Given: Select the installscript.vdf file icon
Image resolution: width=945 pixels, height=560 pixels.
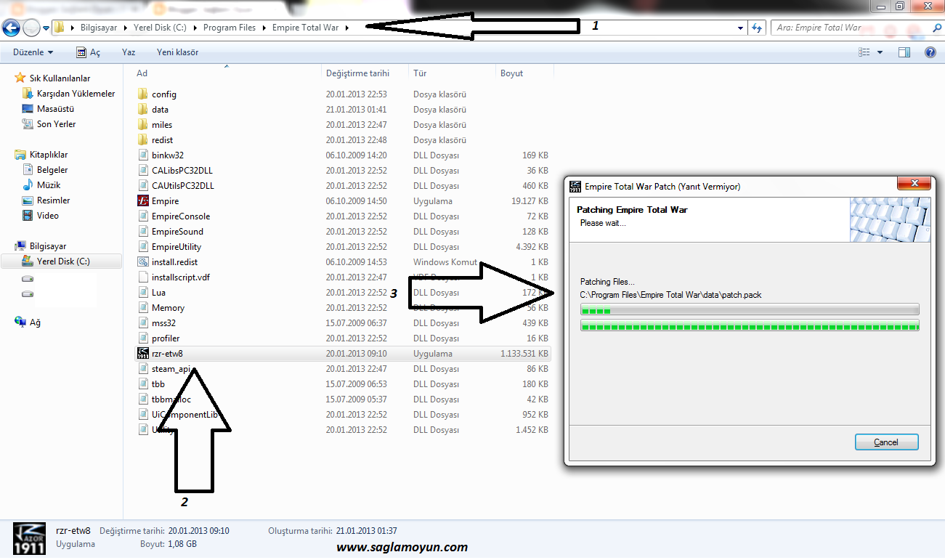Looking at the screenshot, I should pyautogui.click(x=142, y=277).
